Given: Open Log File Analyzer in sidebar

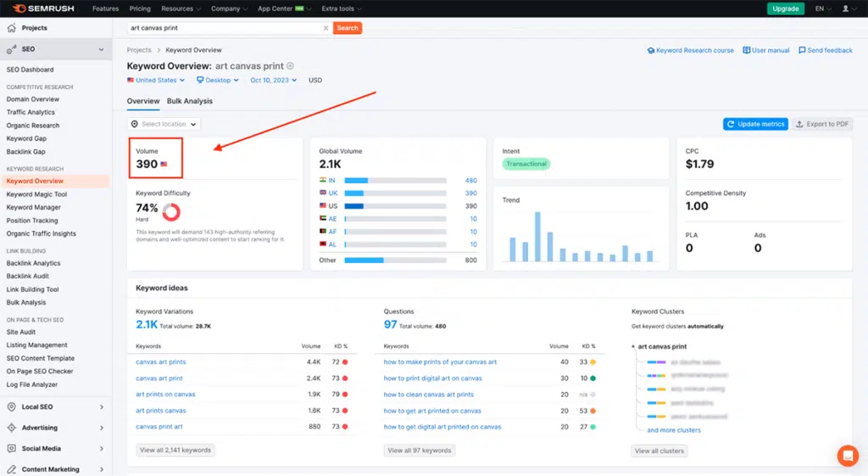Looking at the screenshot, I should (x=32, y=384).
